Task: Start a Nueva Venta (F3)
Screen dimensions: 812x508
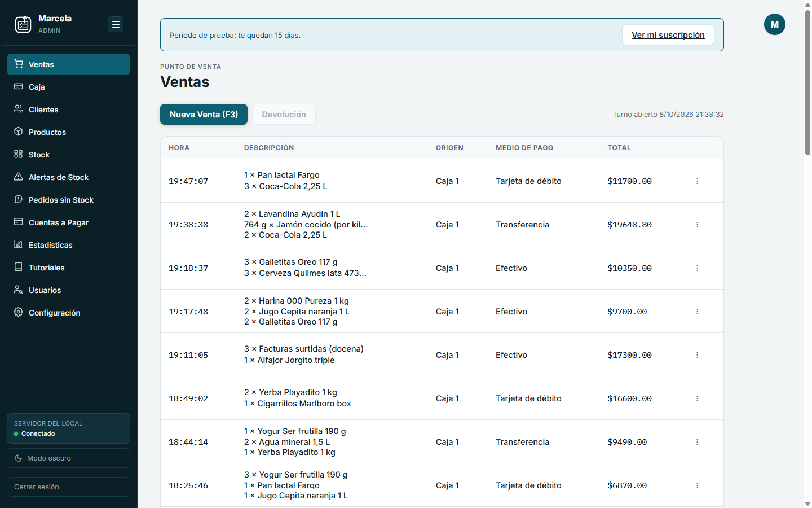Action: pyautogui.click(x=204, y=115)
